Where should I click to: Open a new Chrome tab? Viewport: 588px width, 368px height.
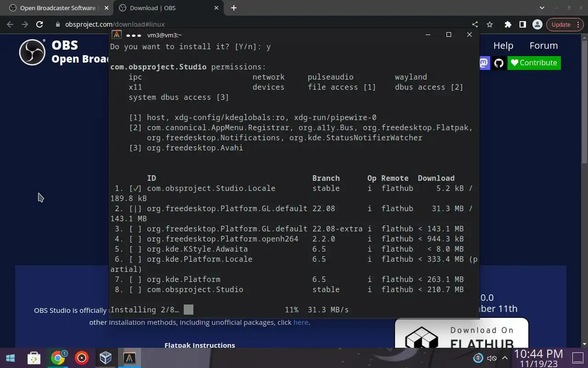pyautogui.click(x=234, y=8)
